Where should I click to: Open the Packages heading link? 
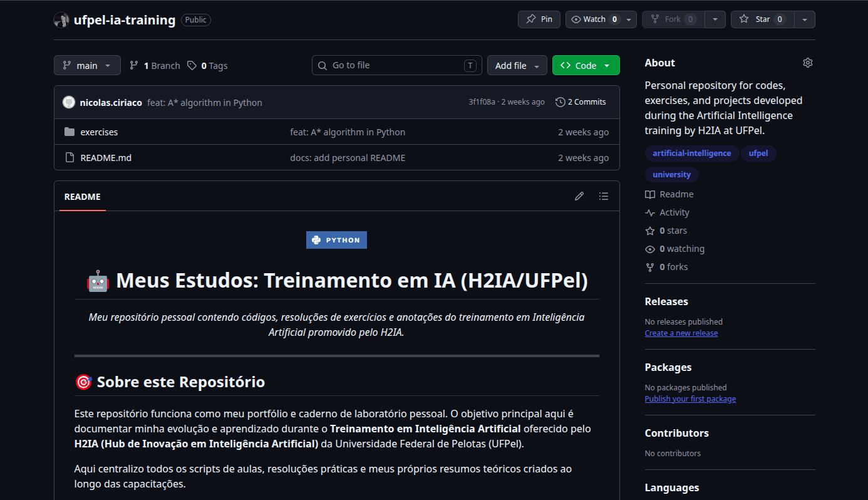pyautogui.click(x=668, y=367)
